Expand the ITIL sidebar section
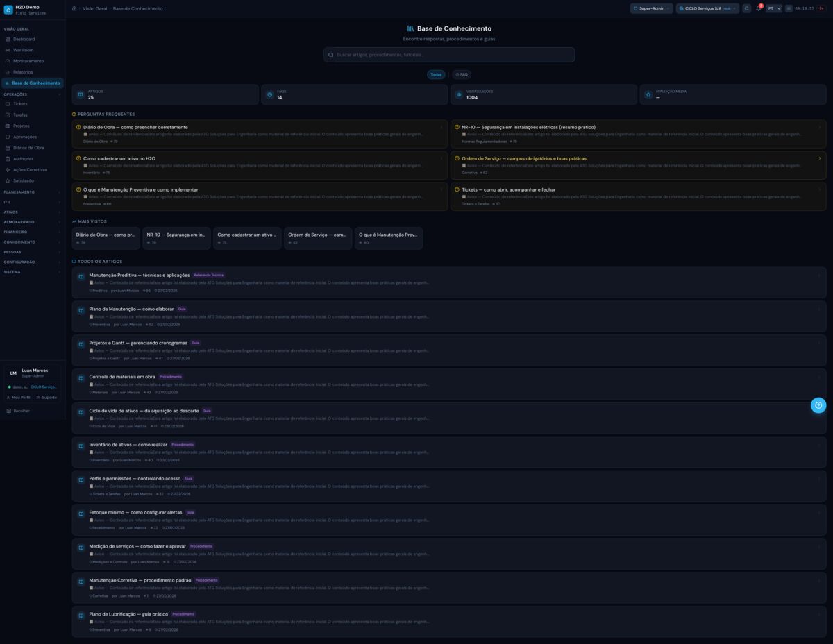Screen dimensions: 833x644 [x=33, y=202]
